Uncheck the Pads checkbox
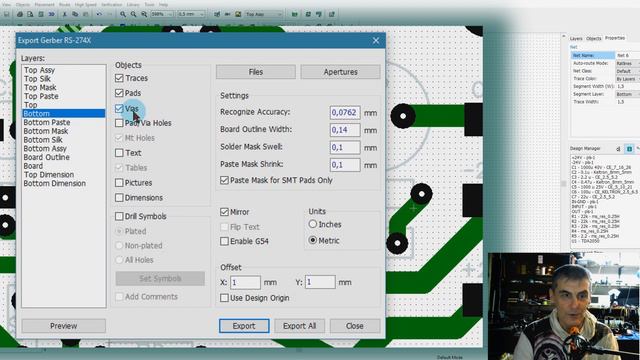Viewport: 640px width, 360px height. (119, 93)
